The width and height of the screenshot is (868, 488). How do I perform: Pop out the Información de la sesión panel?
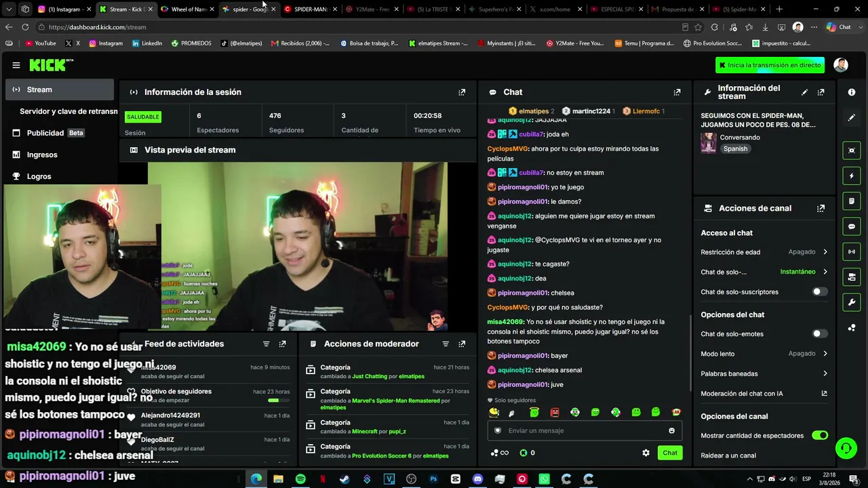(462, 92)
